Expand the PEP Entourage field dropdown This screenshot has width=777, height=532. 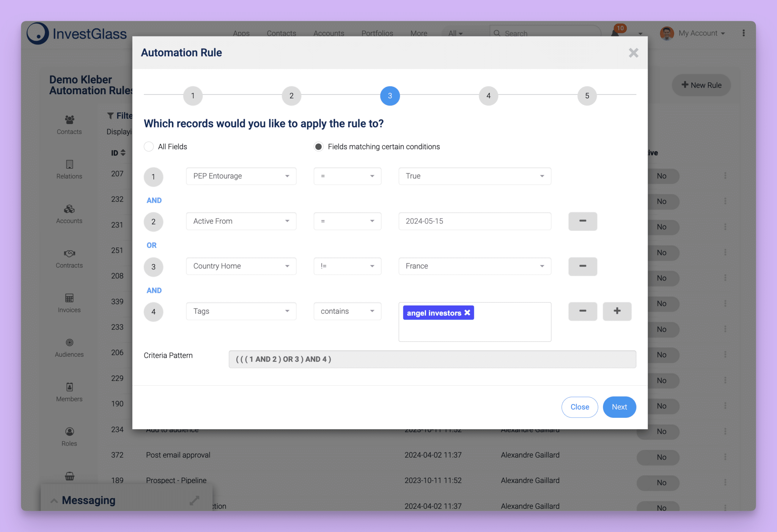pos(288,176)
